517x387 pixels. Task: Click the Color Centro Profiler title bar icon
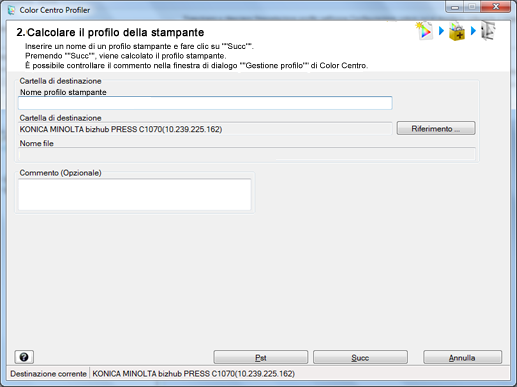(x=12, y=10)
